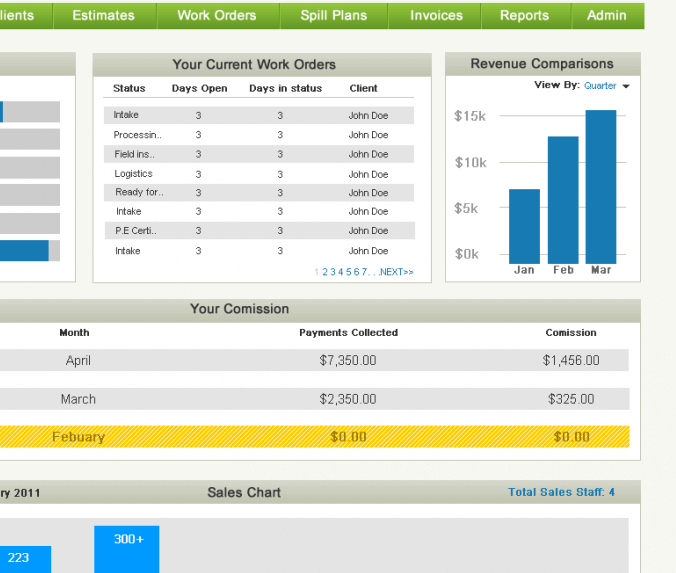Select the highlighted Febuary commission row
The width and height of the screenshot is (676, 573).
tap(314, 437)
